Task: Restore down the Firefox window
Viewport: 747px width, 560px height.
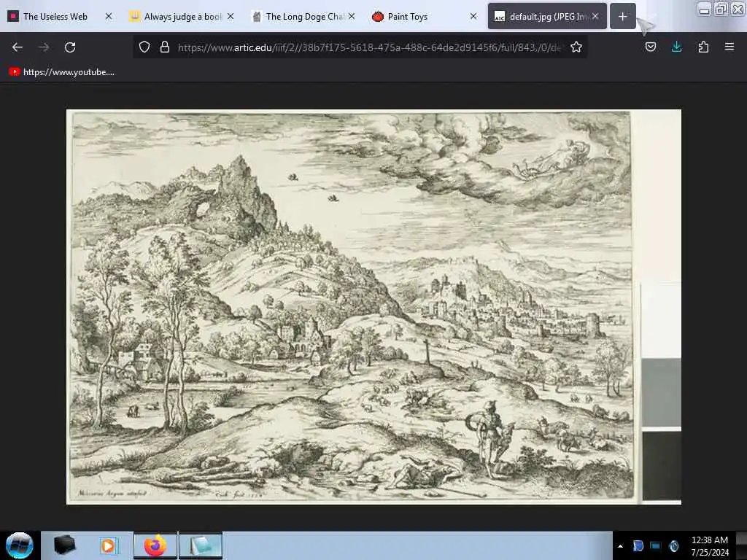Action: tap(721, 9)
